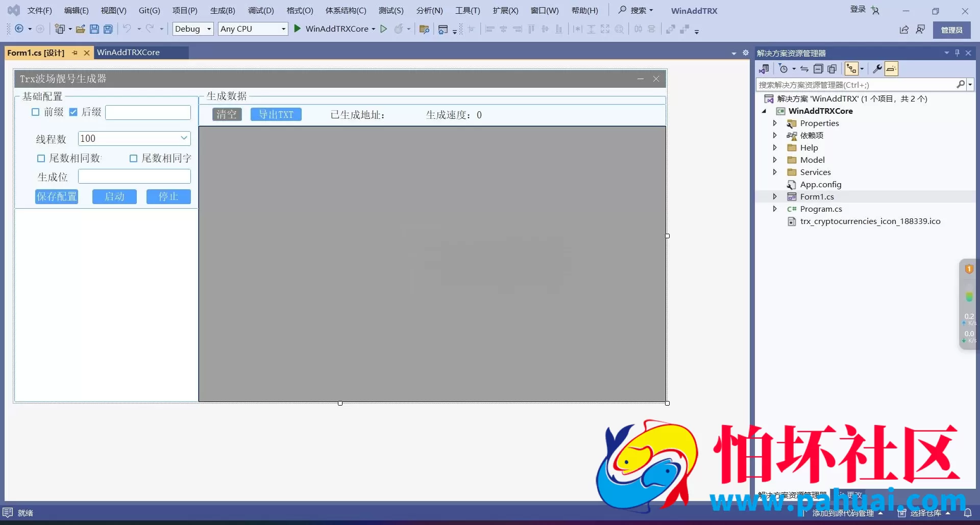
Task: Click the Undo icon in the toolbar
Action: [127, 29]
